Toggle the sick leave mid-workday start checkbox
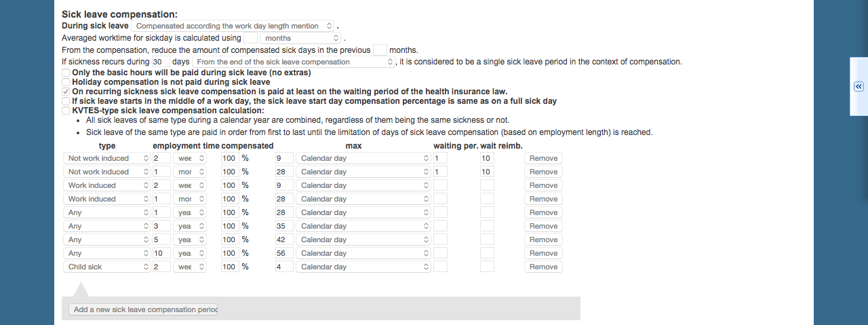The image size is (868, 325). (x=66, y=101)
